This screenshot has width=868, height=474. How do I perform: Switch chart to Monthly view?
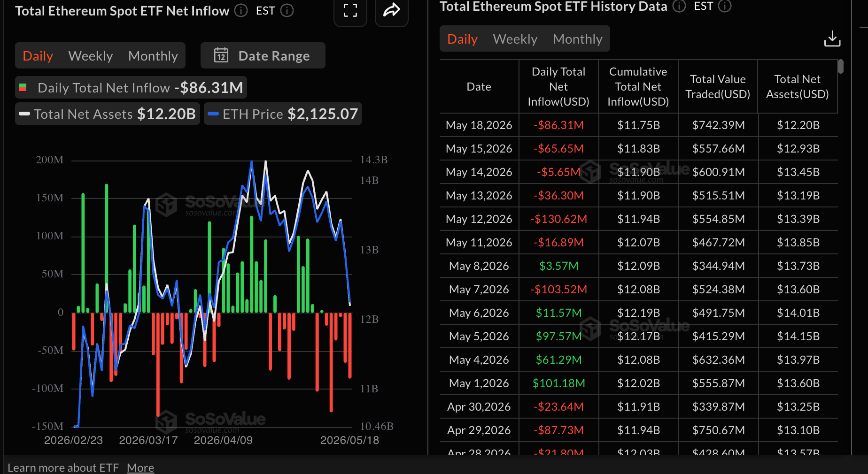153,56
